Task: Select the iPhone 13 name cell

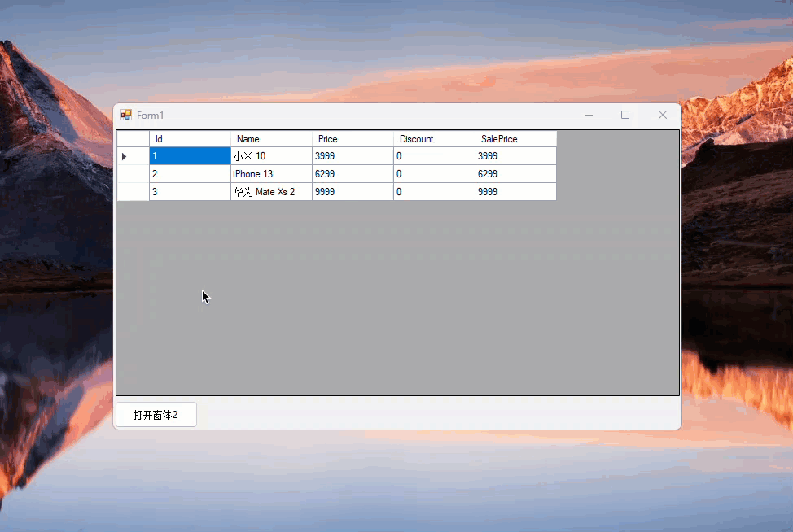Action: point(271,174)
